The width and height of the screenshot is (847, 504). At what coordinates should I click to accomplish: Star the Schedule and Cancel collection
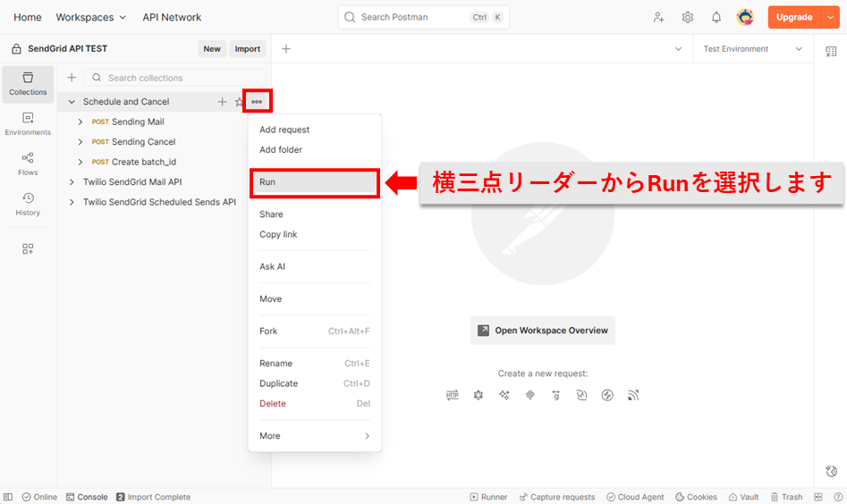[x=239, y=102]
